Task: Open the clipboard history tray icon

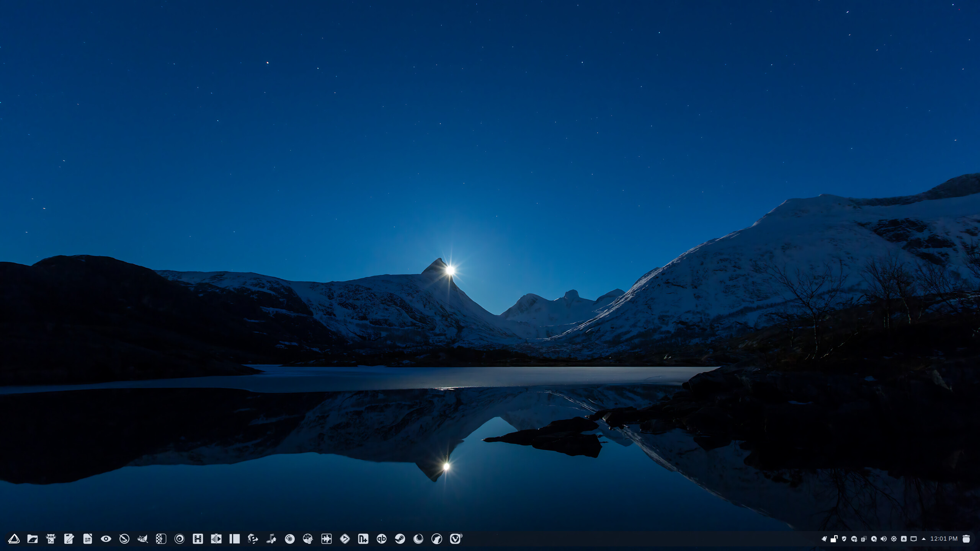Action: (x=864, y=539)
